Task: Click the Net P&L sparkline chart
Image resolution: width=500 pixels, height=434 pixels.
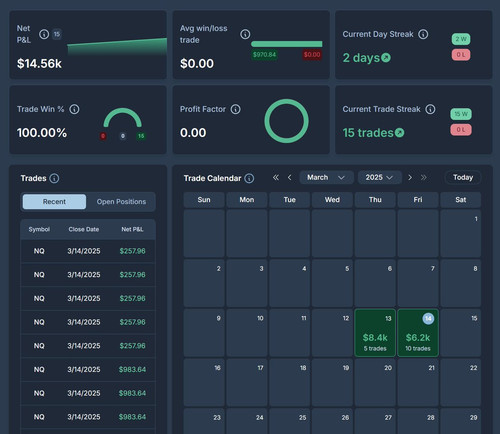Action: [117, 47]
